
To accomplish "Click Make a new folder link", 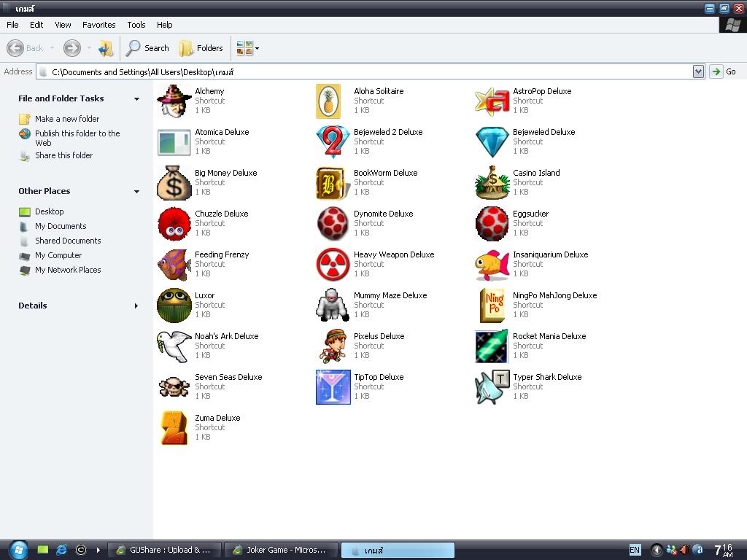I will click(x=67, y=119).
